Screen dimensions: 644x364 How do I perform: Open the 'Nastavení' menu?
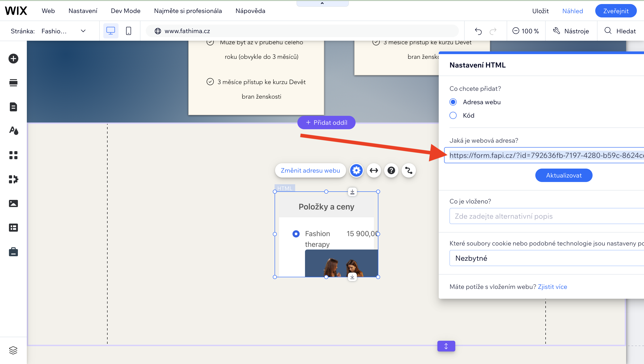83,11
